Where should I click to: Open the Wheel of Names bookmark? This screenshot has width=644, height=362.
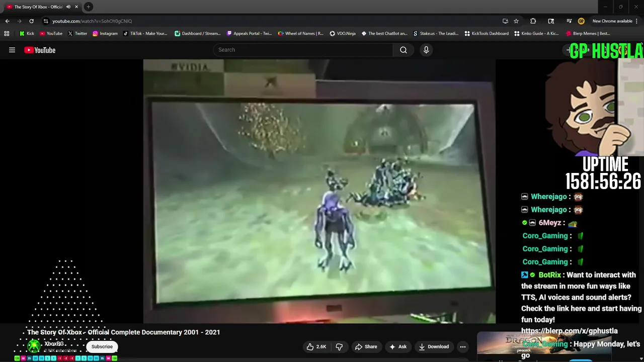point(301,34)
